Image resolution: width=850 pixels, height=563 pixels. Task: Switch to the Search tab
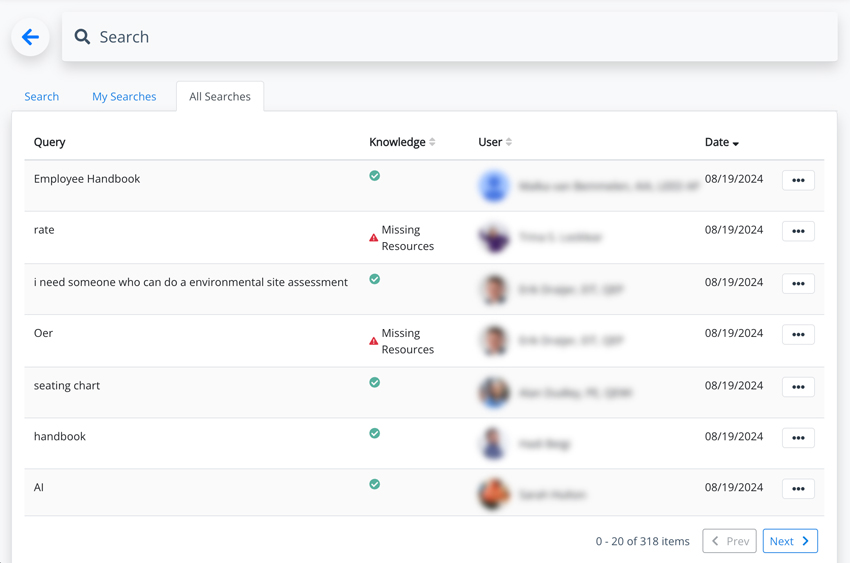pyautogui.click(x=41, y=97)
